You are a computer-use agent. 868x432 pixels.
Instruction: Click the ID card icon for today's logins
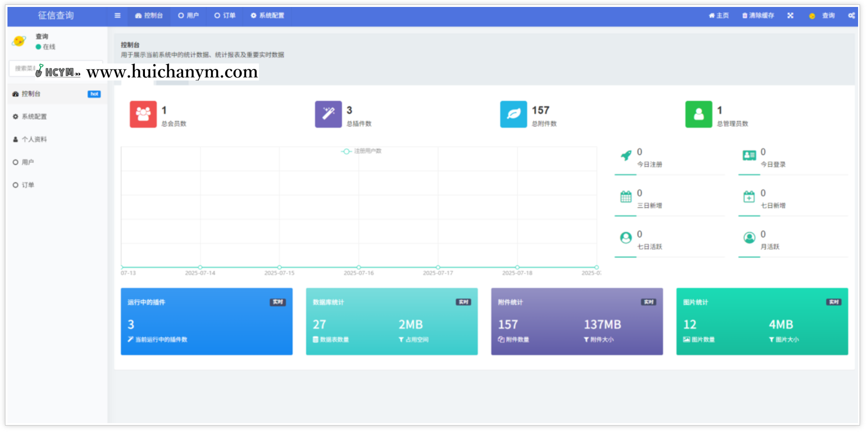749,156
